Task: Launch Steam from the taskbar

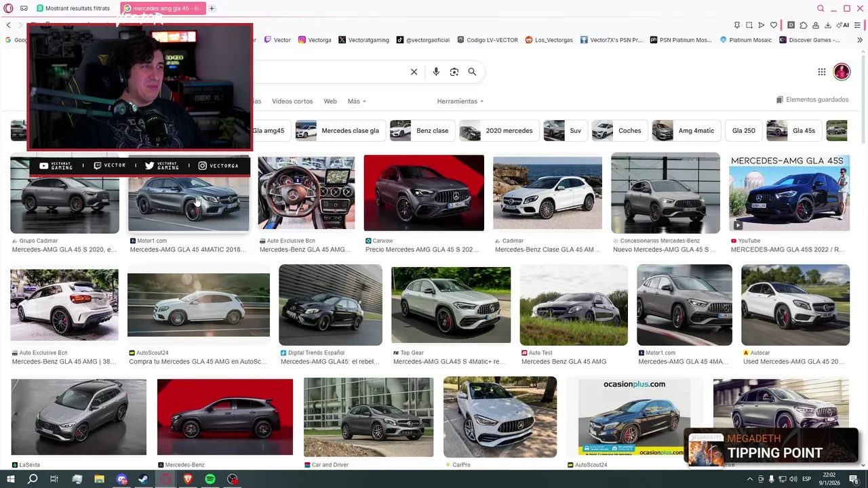Action: (x=144, y=479)
